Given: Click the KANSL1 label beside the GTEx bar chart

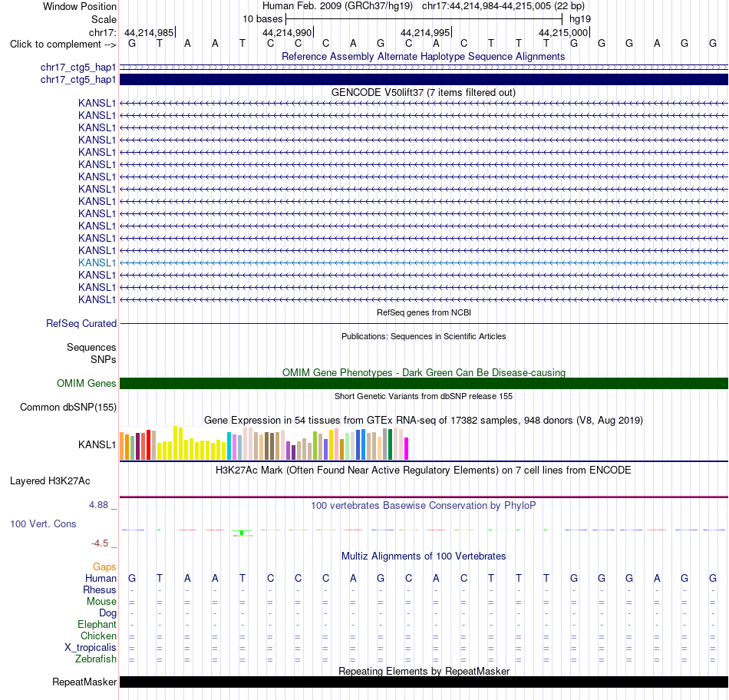Looking at the screenshot, I should 97,444.
